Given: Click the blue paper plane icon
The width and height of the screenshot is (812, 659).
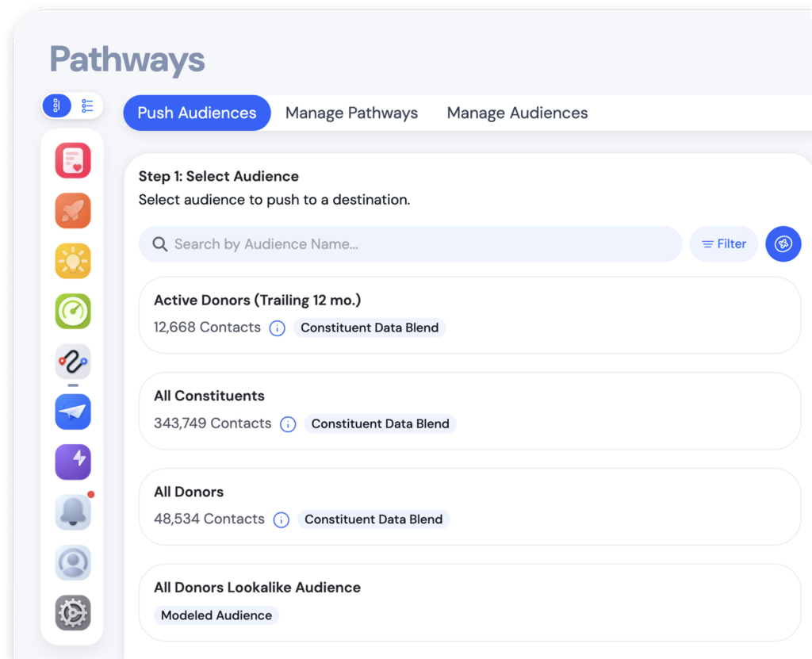Looking at the screenshot, I should pos(73,412).
